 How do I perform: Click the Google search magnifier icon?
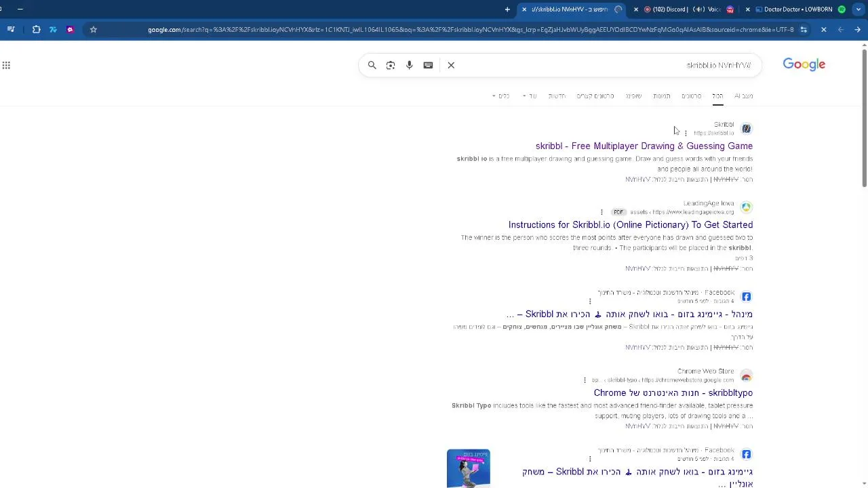[x=372, y=65]
